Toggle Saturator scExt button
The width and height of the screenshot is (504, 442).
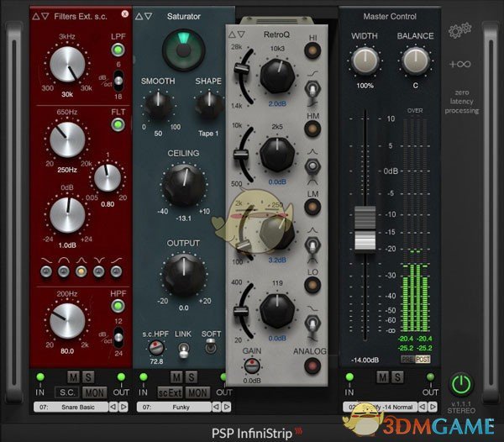[170, 392]
